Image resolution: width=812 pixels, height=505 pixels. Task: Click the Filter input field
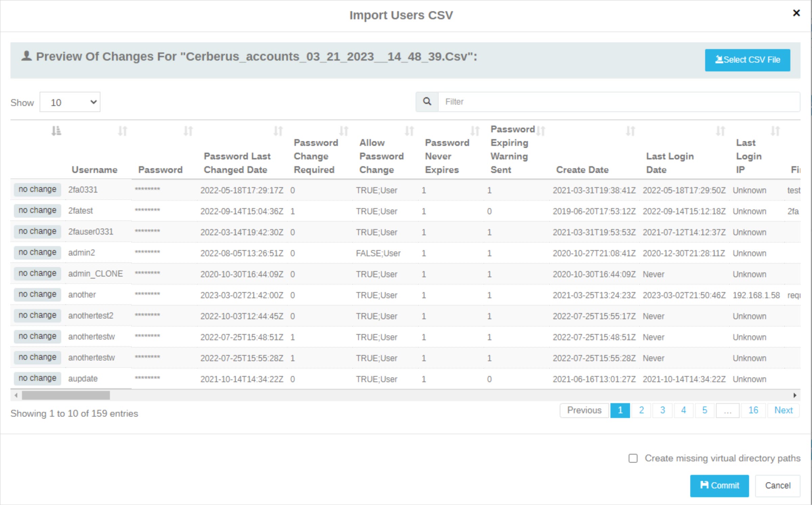[619, 102]
